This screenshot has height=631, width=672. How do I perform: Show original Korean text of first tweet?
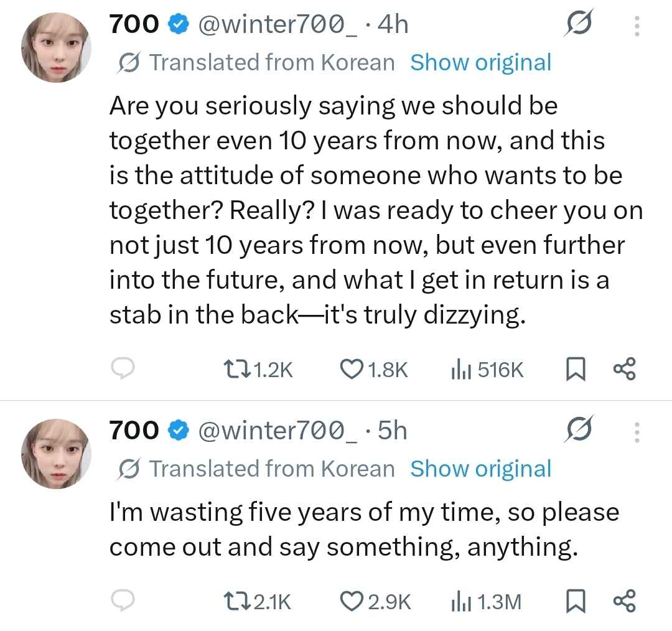(480, 63)
